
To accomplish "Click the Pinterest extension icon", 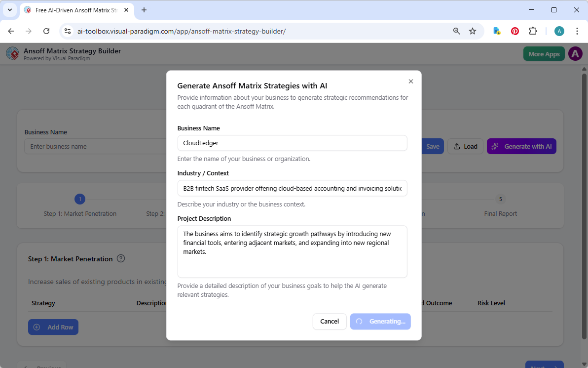I will tap(514, 31).
